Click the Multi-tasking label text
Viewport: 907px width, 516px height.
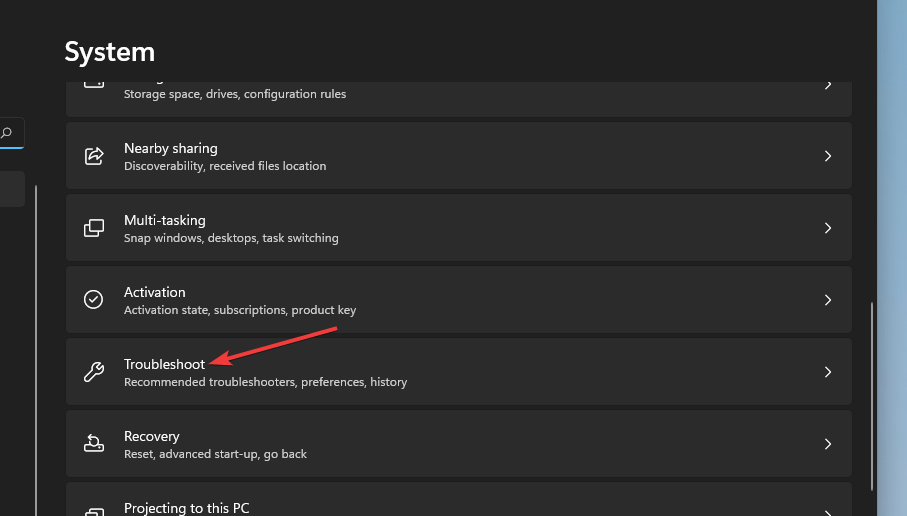point(164,220)
